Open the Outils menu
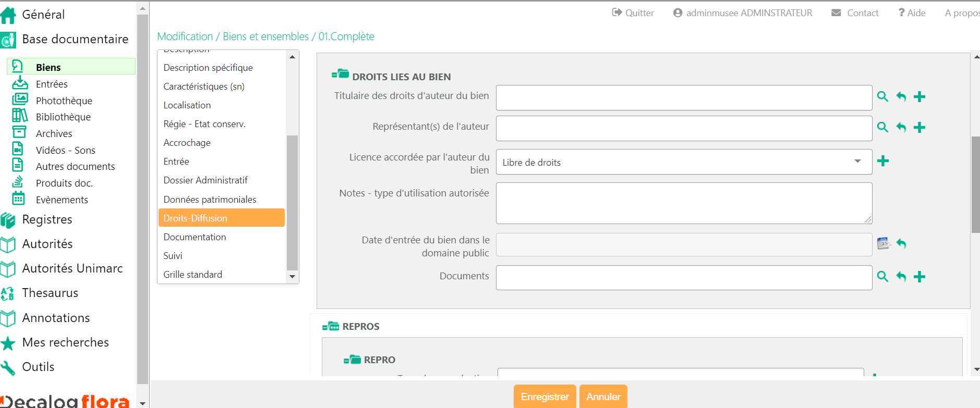Viewport: 980px width, 408px height. pyautogui.click(x=38, y=367)
